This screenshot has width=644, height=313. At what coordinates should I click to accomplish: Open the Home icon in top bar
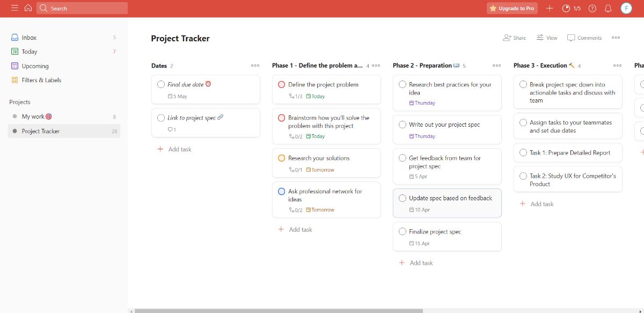point(28,8)
